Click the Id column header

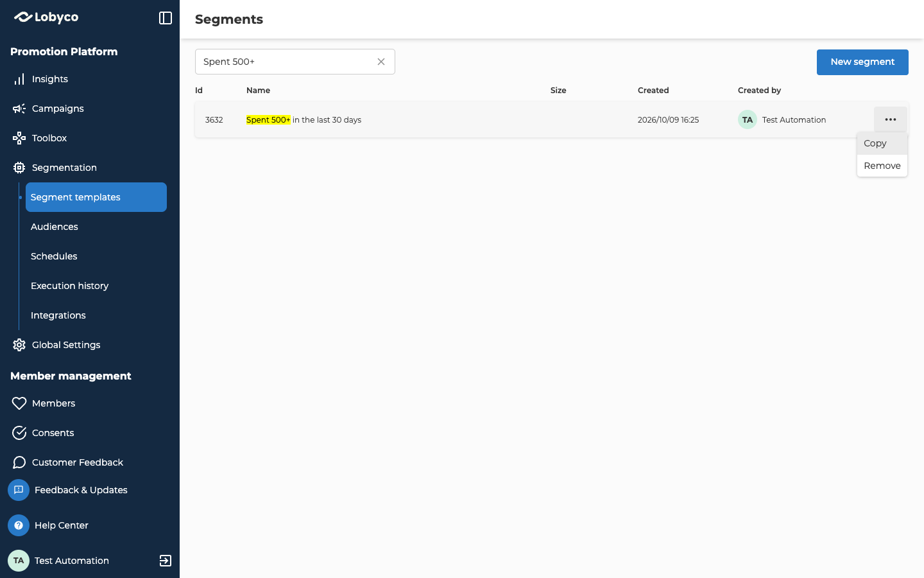(199, 91)
